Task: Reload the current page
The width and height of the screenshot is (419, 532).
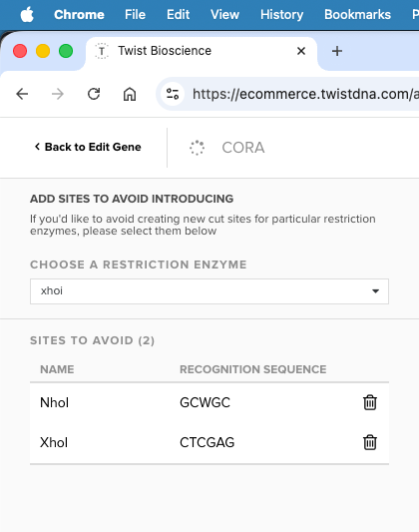Action: click(x=94, y=94)
